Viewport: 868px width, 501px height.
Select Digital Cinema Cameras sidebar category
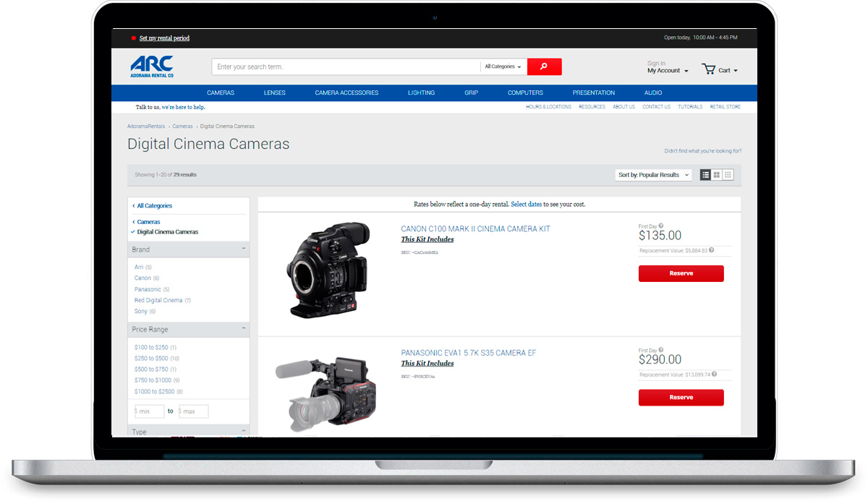167,232
